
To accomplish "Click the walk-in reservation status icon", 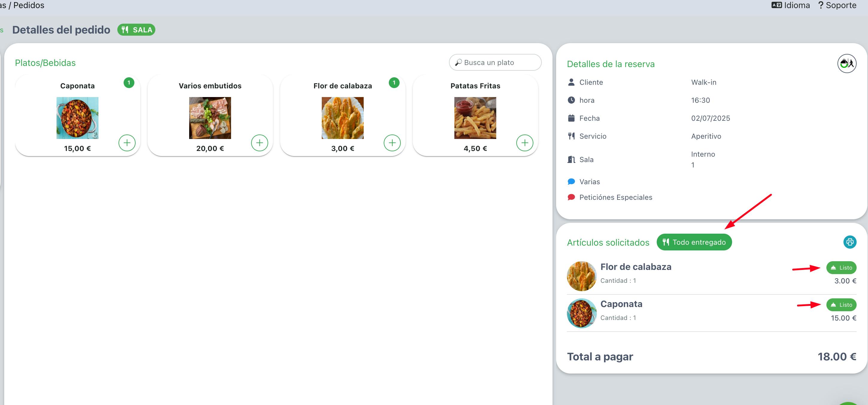I will click(847, 64).
